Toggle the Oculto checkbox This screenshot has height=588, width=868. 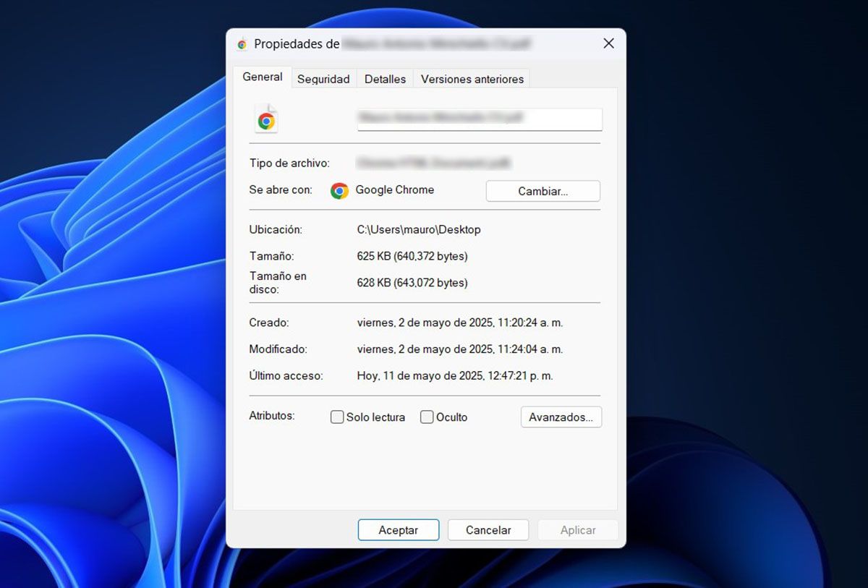coord(427,417)
